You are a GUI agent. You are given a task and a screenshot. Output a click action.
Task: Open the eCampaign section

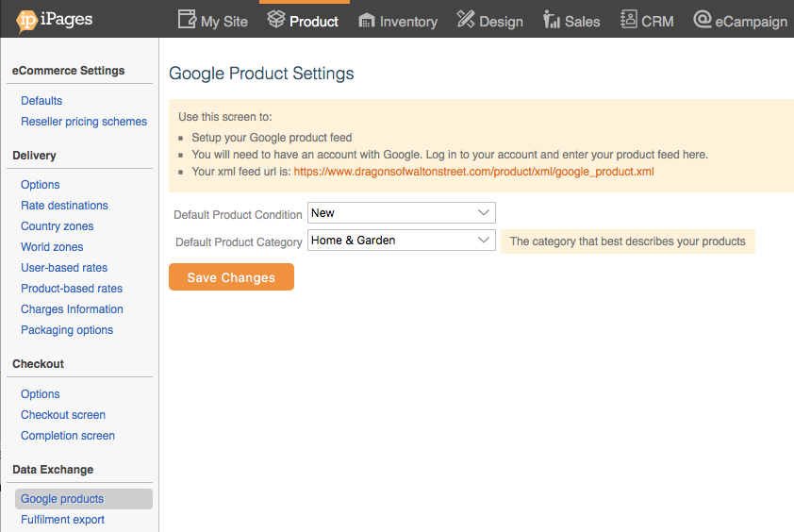pyautogui.click(x=740, y=21)
